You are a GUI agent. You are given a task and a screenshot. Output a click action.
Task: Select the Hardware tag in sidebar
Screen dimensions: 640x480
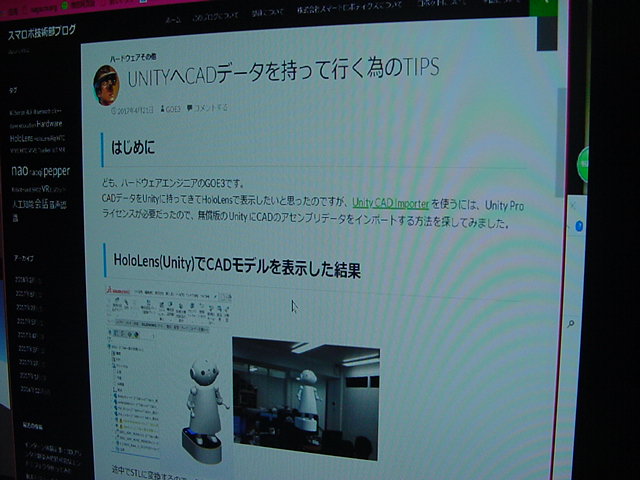point(49,124)
